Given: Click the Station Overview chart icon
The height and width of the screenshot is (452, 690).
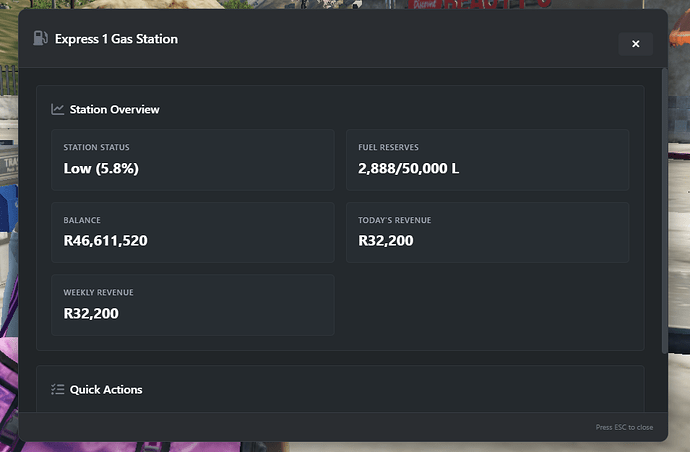Looking at the screenshot, I should point(58,109).
